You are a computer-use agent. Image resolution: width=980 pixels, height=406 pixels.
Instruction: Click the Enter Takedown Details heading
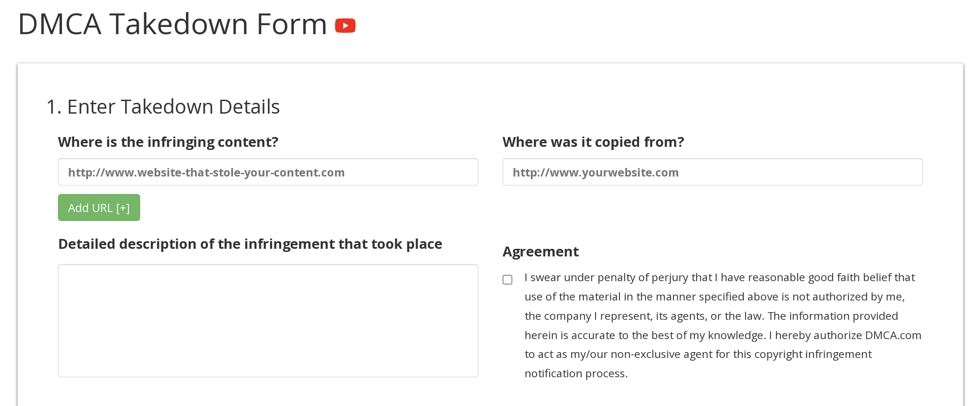(x=163, y=106)
